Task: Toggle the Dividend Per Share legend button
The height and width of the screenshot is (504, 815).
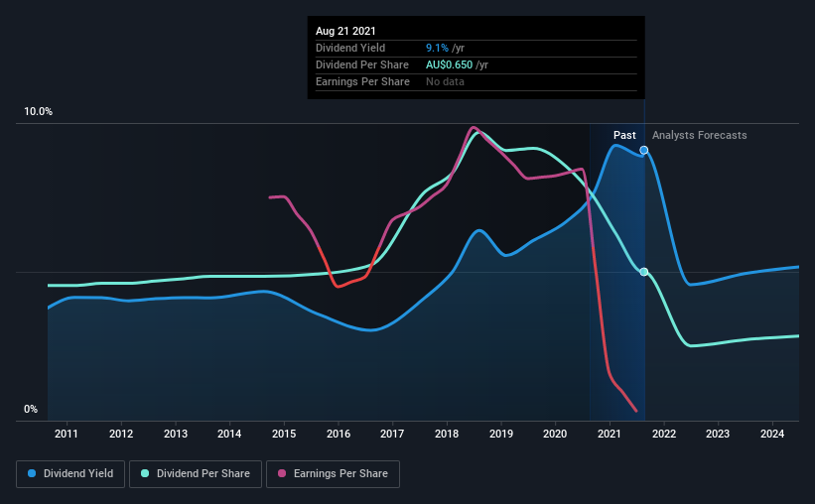Action: point(196,474)
